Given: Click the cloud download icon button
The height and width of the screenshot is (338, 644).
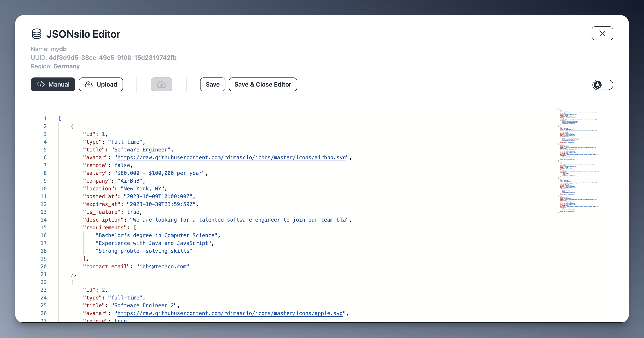Looking at the screenshot, I should [x=161, y=84].
